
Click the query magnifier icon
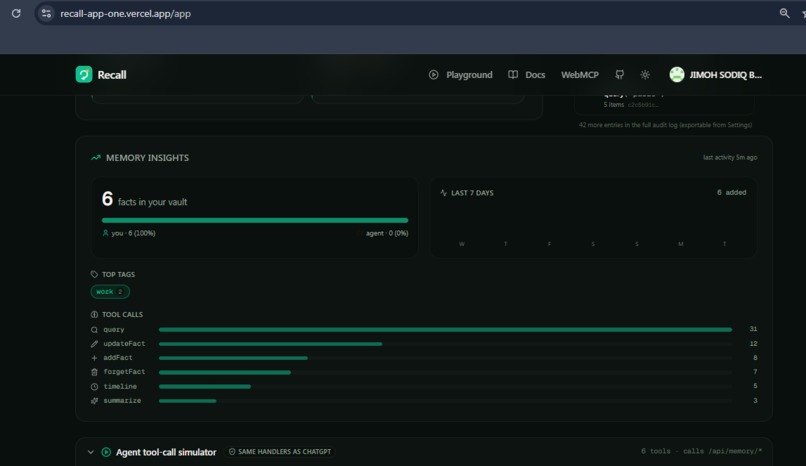94,330
